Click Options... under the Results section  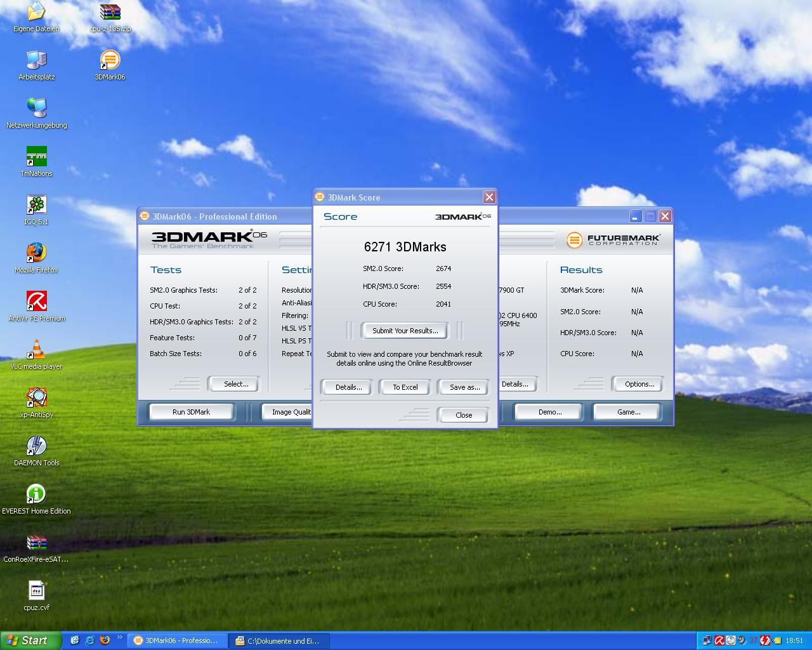point(638,384)
